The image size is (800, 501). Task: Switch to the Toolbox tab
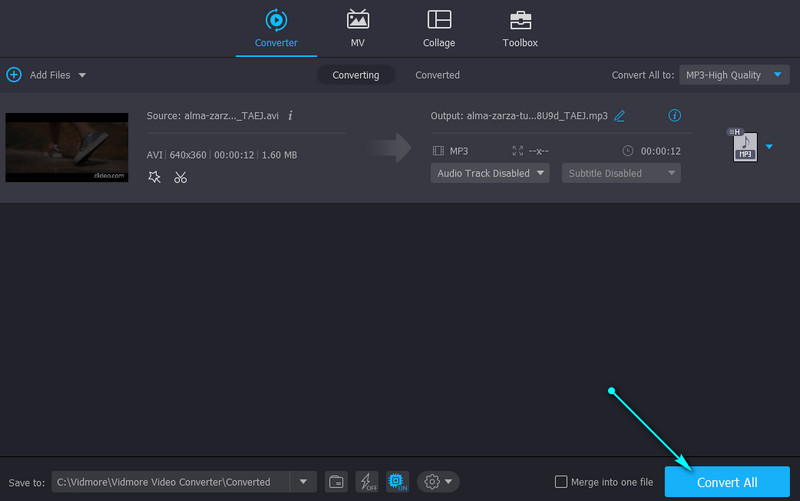coord(520,29)
